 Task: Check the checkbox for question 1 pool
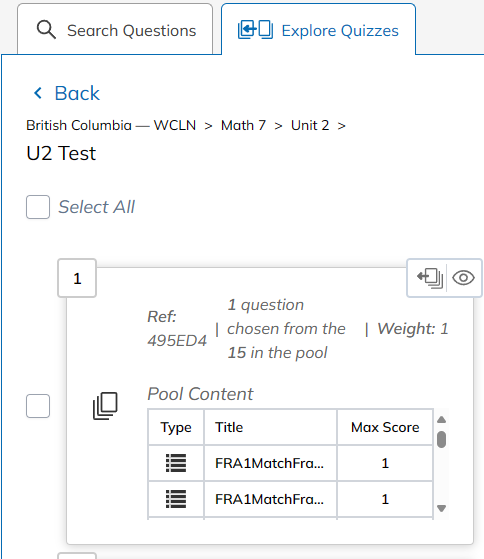(38, 406)
